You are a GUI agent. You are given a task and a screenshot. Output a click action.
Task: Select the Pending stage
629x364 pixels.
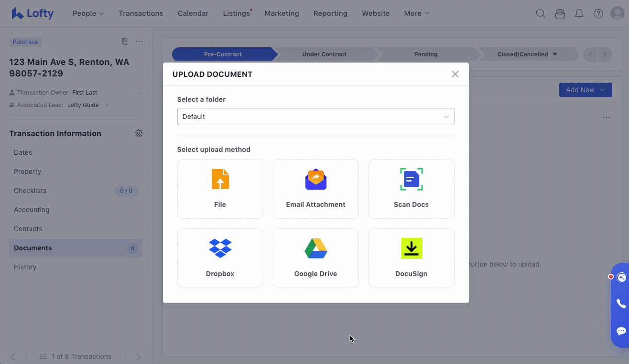click(x=426, y=54)
